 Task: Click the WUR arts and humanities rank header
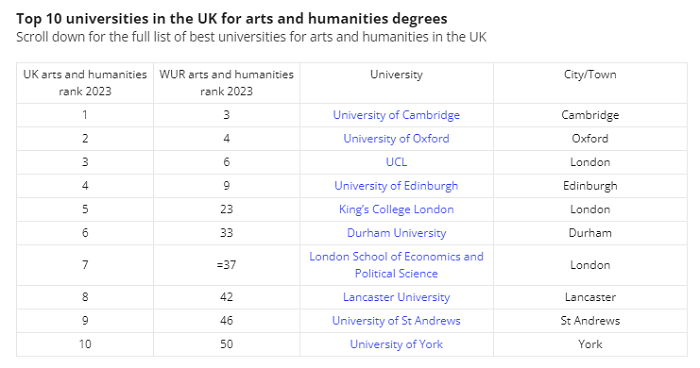coord(226,83)
